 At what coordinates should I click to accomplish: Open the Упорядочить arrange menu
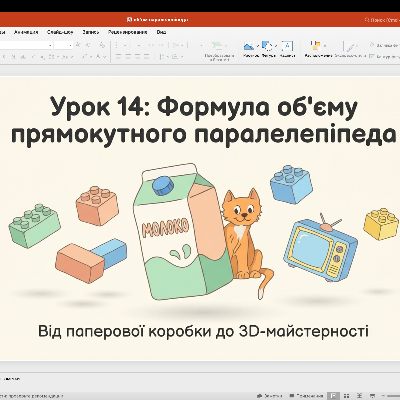coord(318,49)
